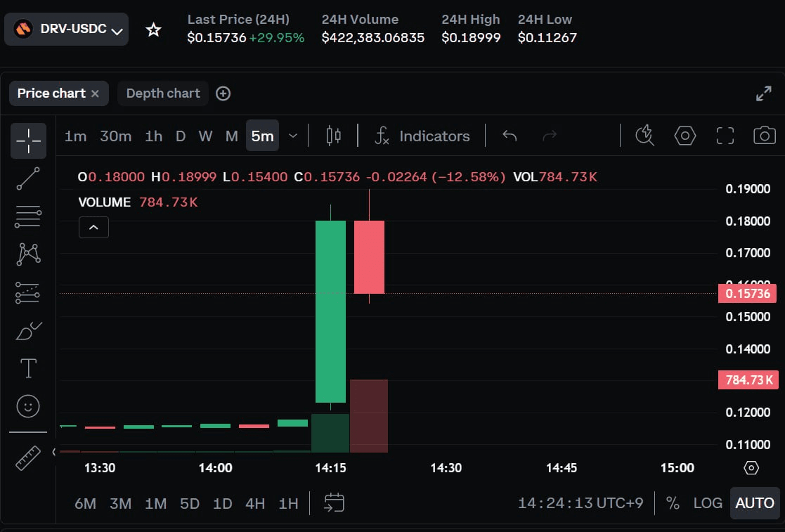
Task: Expand the timeframe interval dropdown arrow
Action: click(x=293, y=136)
